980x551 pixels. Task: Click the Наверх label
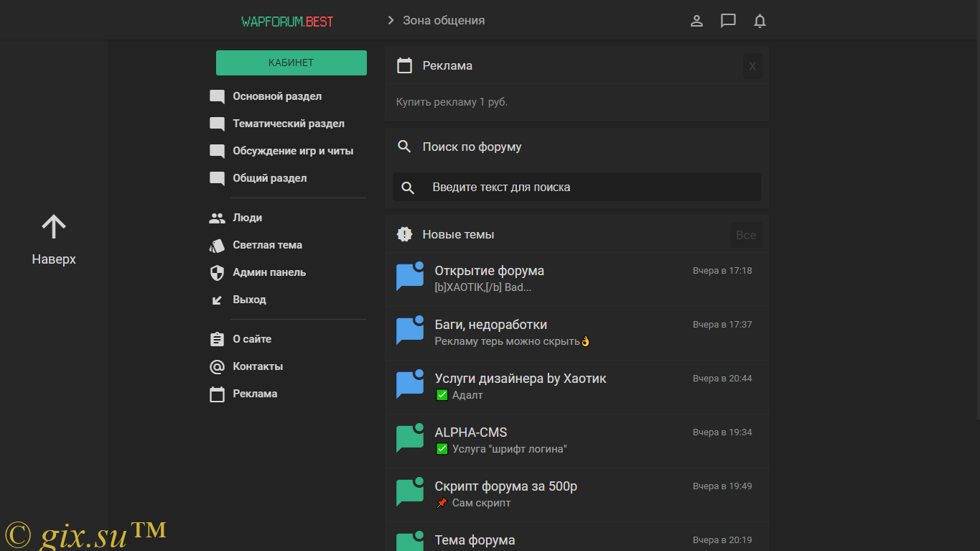point(54,259)
